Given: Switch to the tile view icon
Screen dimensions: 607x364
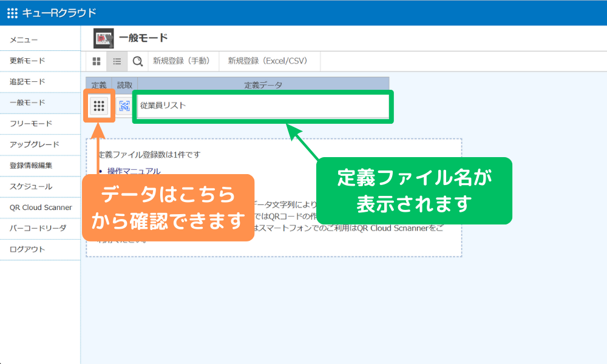Looking at the screenshot, I should pyautogui.click(x=97, y=61).
